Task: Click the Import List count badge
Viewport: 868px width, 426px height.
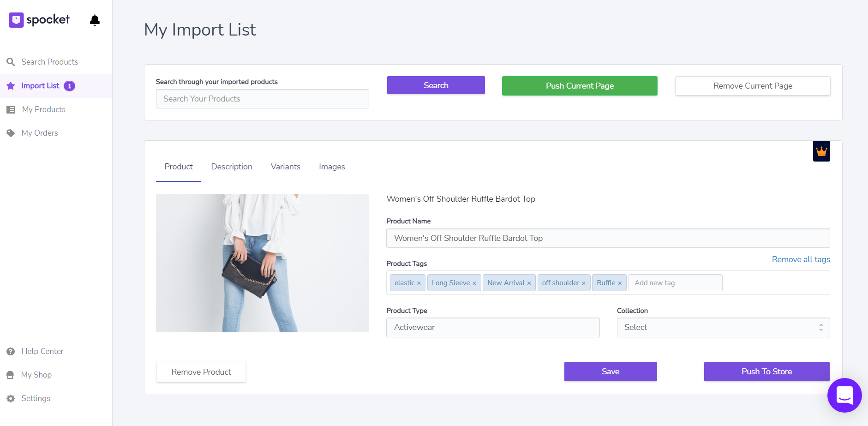Action: 70,86
